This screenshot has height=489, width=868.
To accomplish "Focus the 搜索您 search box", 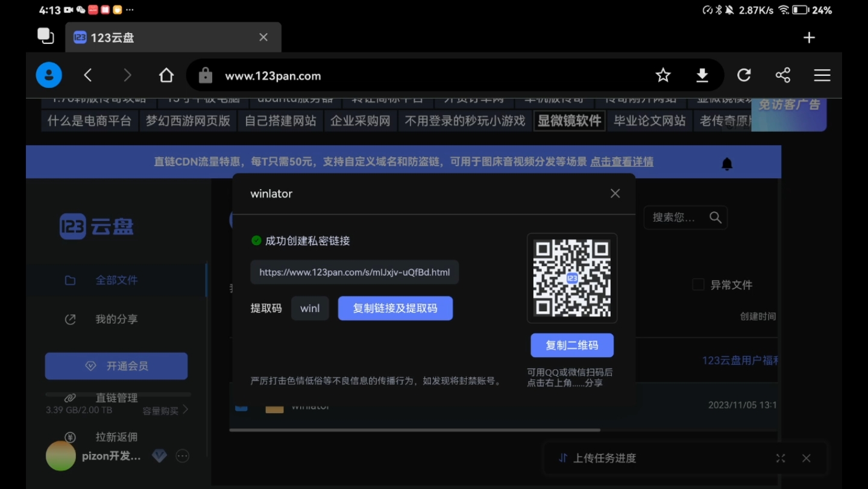I will [x=685, y=217].
